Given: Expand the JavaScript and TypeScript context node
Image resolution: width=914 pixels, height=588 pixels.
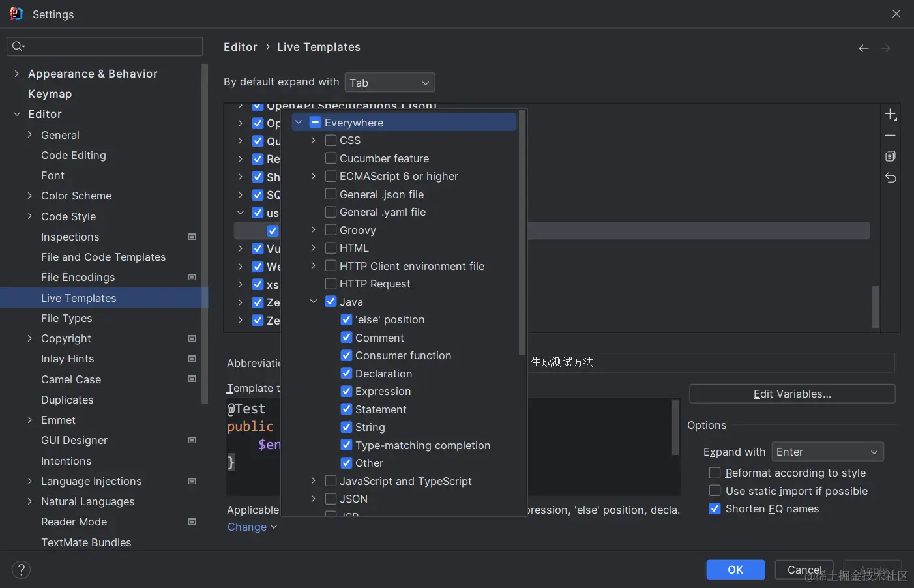Looking at the screenshot, I should pyautogui.click(x=314, y=481).
